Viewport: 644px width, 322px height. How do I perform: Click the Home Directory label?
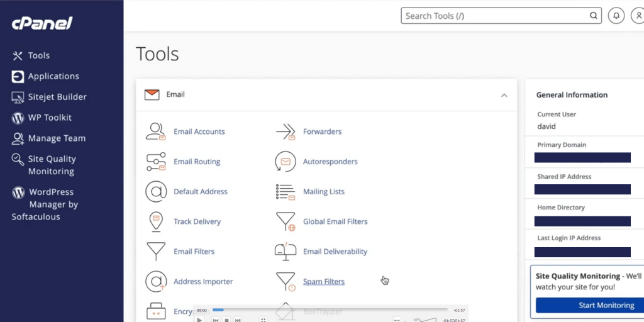(x=561, y=208)
